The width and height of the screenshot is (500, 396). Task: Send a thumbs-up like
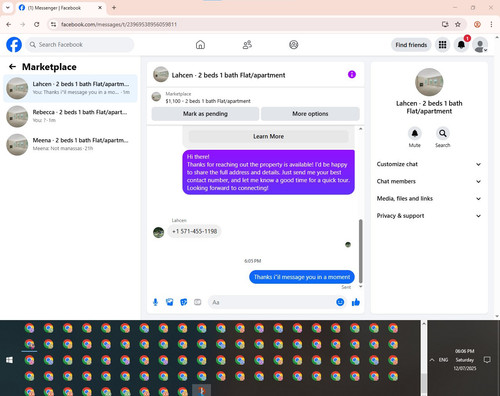[x=356, y=302]
